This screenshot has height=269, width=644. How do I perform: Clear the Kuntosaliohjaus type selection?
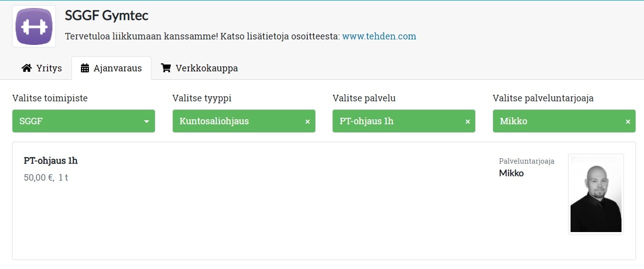pos(307,122)
